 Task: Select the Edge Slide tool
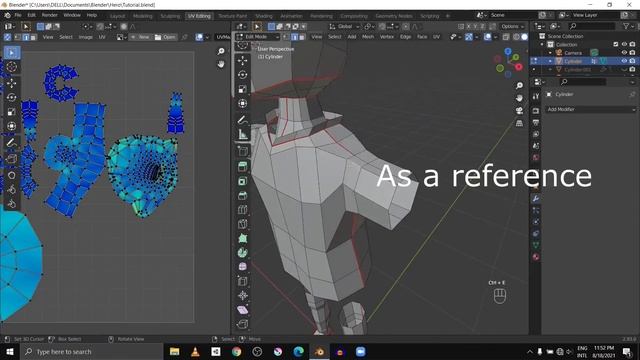[242, 281]
